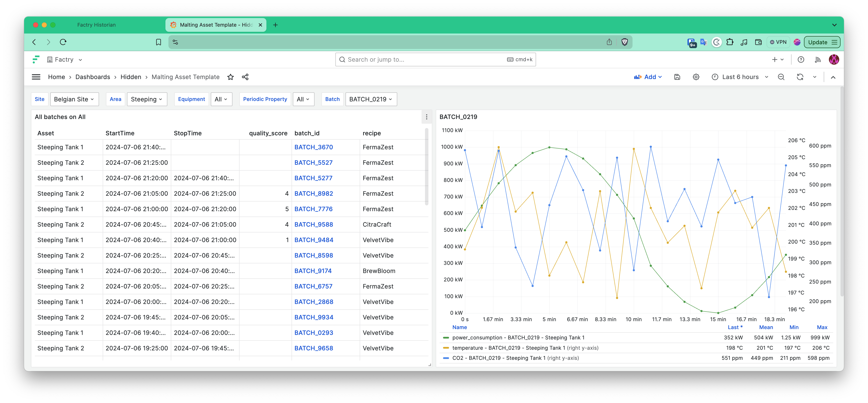Sort legend by Mean column
868x403 pixels.
coord(766,328)
